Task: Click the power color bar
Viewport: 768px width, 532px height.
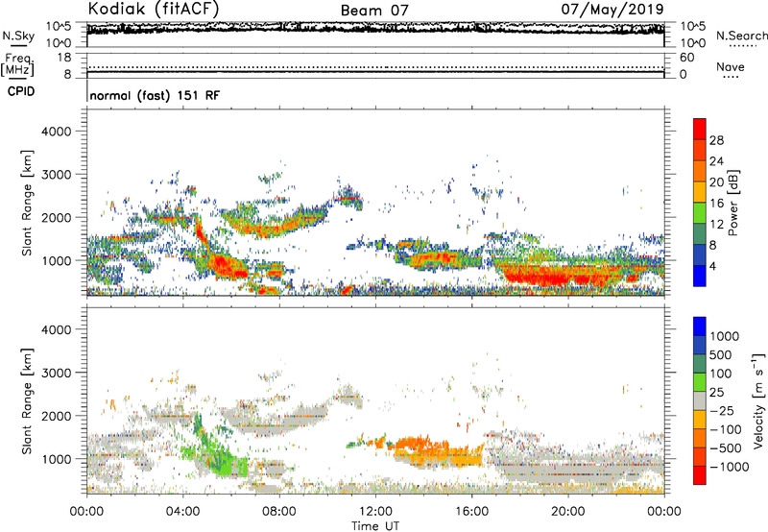Action: click(x=700, y=203)
